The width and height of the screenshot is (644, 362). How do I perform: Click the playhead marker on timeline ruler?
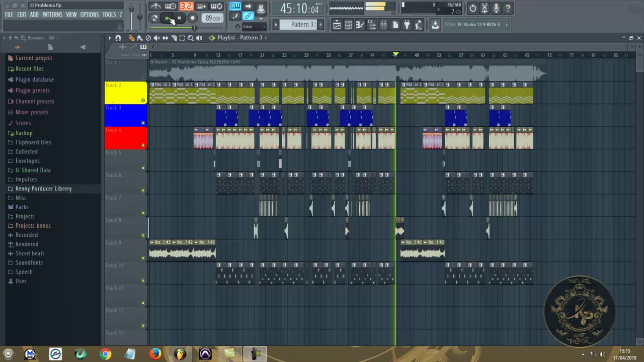tap(395, 54)
